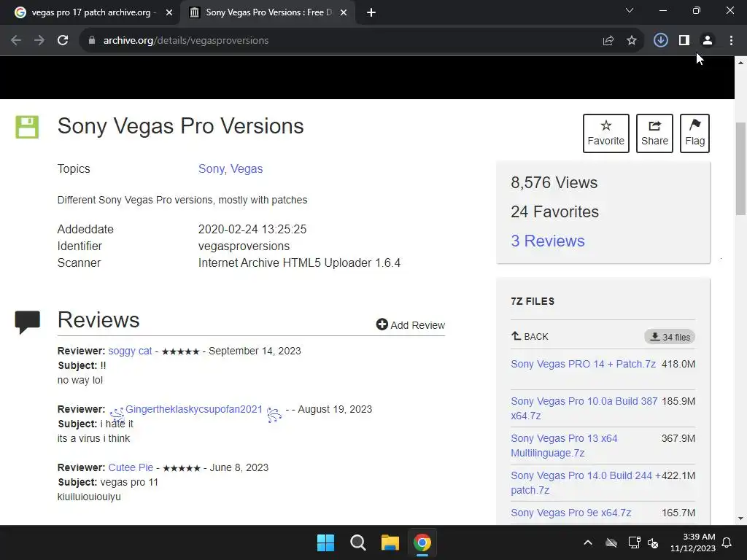Click BACK in the 7Z files panel
Image resolution: width=747 pixels, height=560 pixels.
point(530,337)
